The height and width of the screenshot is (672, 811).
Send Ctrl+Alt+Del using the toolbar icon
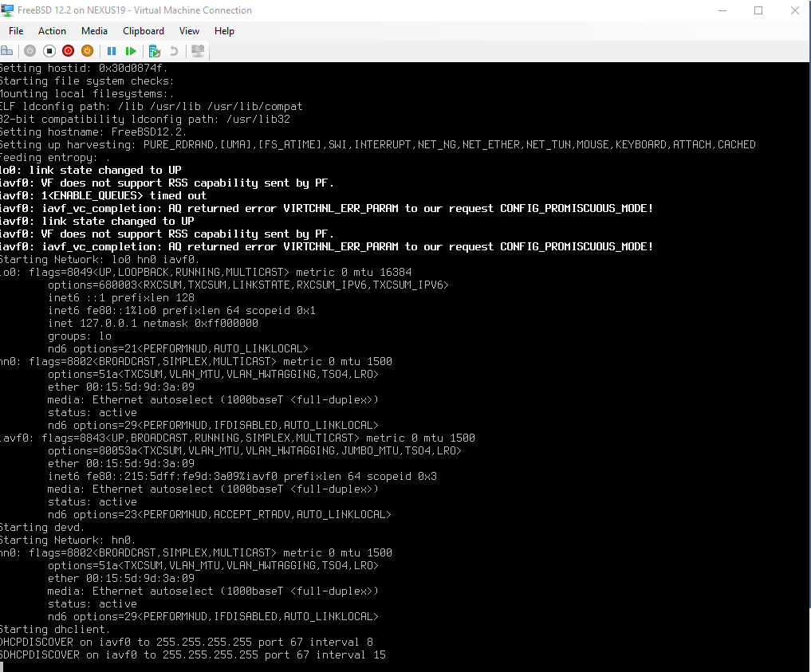pos(6,51)
